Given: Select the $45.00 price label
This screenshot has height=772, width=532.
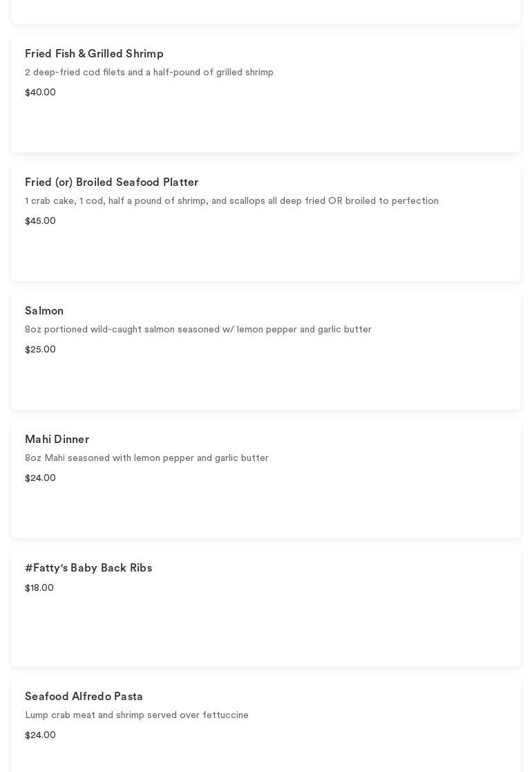Looking at the screenshot, I should coord(40,221).
